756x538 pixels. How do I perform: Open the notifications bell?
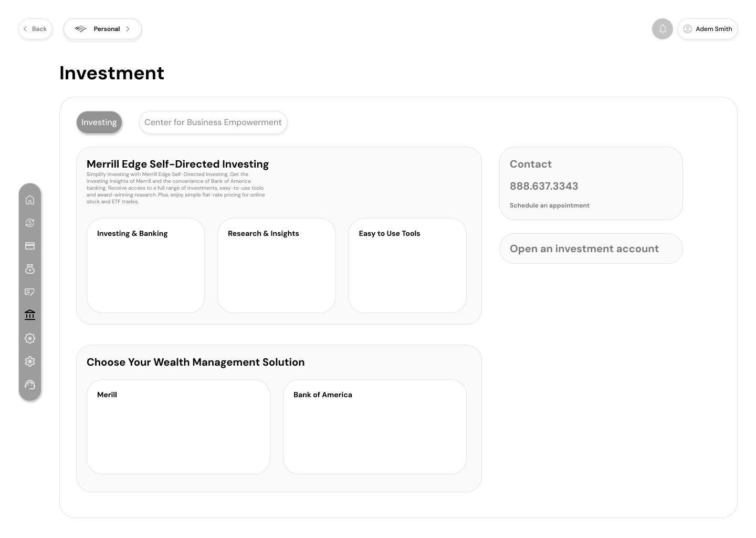(663, 29)
